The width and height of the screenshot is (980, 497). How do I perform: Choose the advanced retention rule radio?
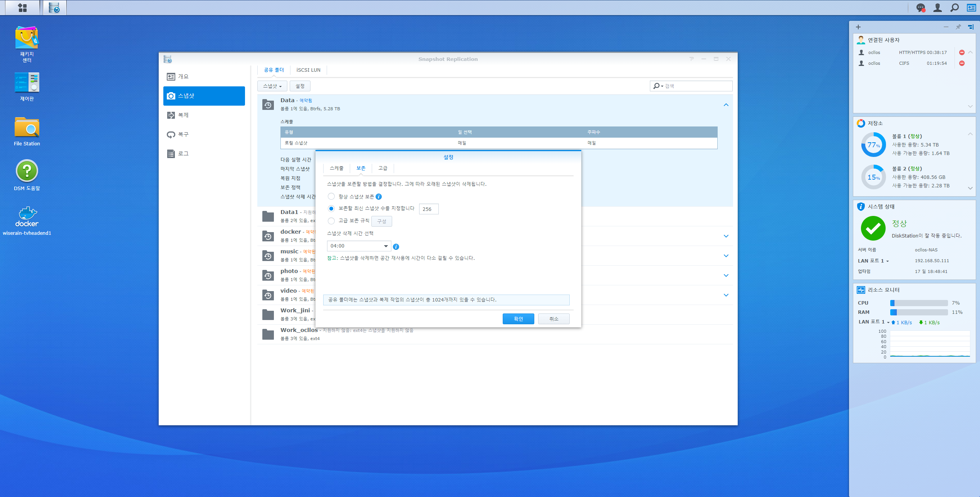pos(331,221)
